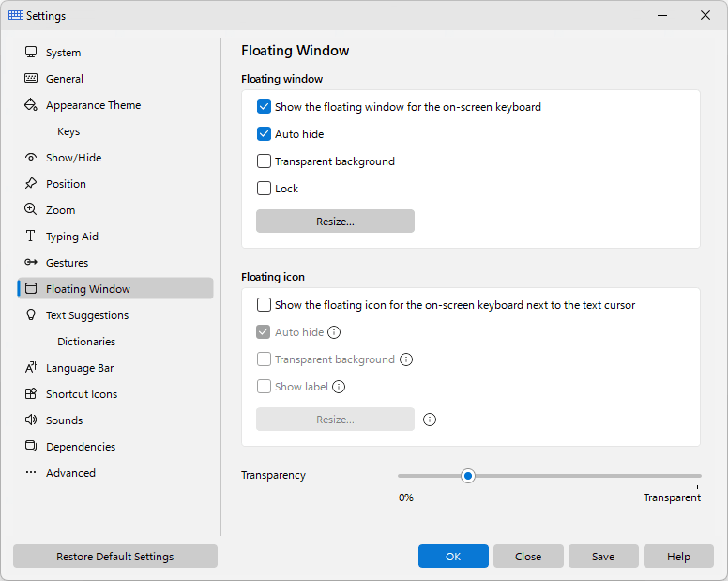Open the General settings page
This screenshot has width=728, height=581.
[115, 79]
